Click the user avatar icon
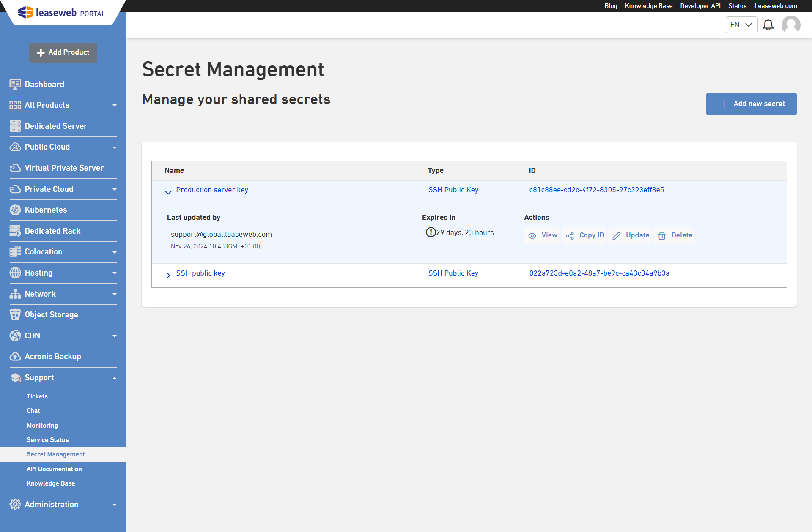The width and height of the screenshot is (812, 532). (791, 25)
